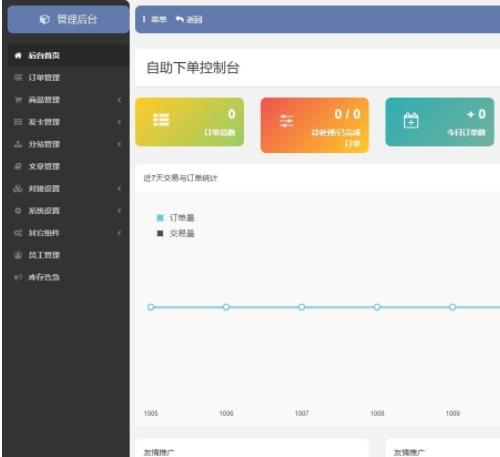Viewport: 500px width, 457px height.
Task: Expand the 发卡管理 submenu chevron
Action: coord(119,122)
